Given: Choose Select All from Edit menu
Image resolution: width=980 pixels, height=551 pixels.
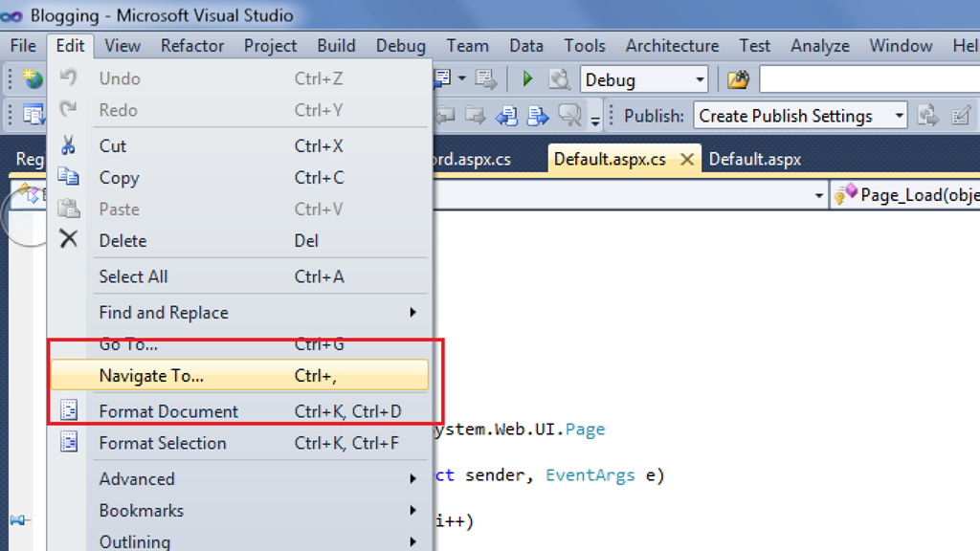Looking at the screenshot, I should pos(240,276).
